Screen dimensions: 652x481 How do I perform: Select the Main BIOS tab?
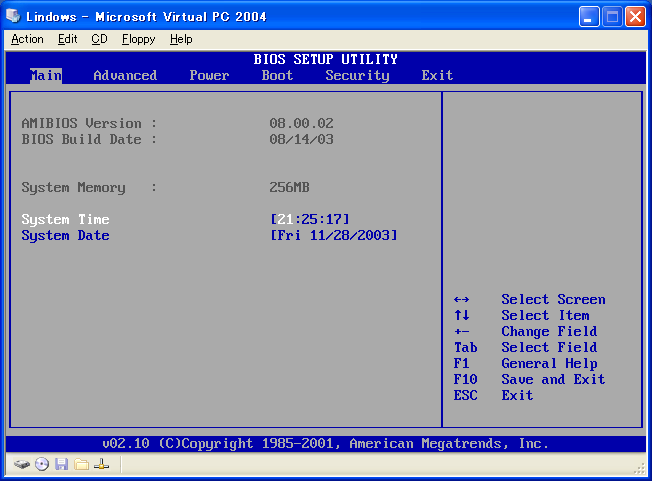(x=45, y=75)
